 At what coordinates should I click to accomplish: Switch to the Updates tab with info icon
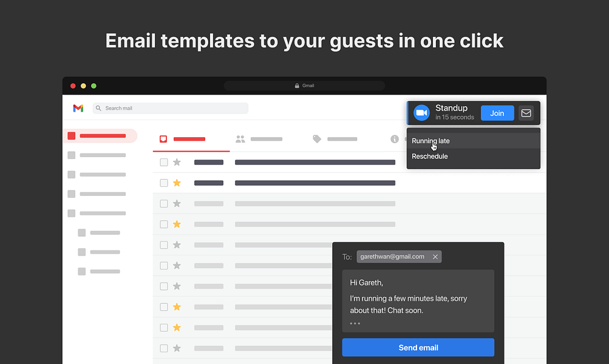click(396, 139)
